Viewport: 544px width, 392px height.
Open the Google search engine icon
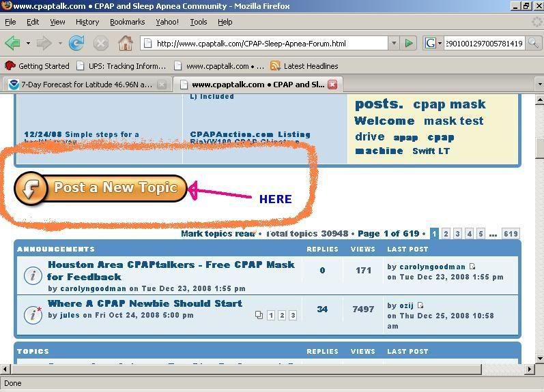[430, 44]
